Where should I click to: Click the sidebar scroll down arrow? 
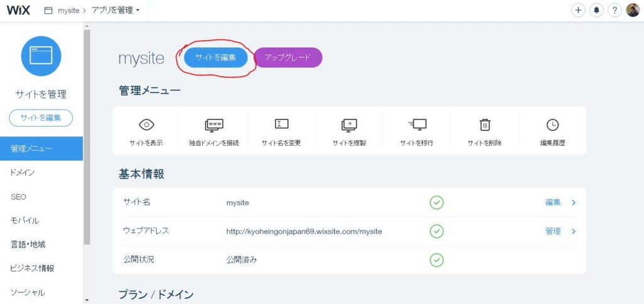click(x=87, y=300)
